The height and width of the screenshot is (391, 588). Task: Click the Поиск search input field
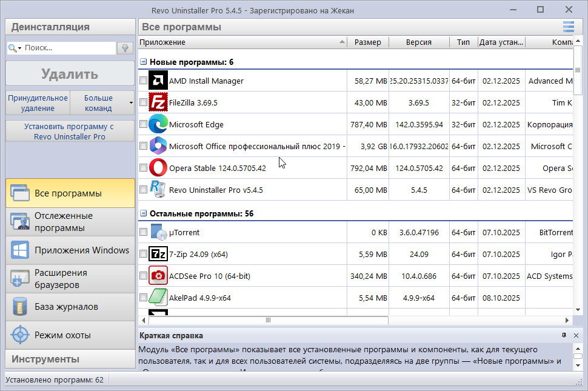[68, 48]
